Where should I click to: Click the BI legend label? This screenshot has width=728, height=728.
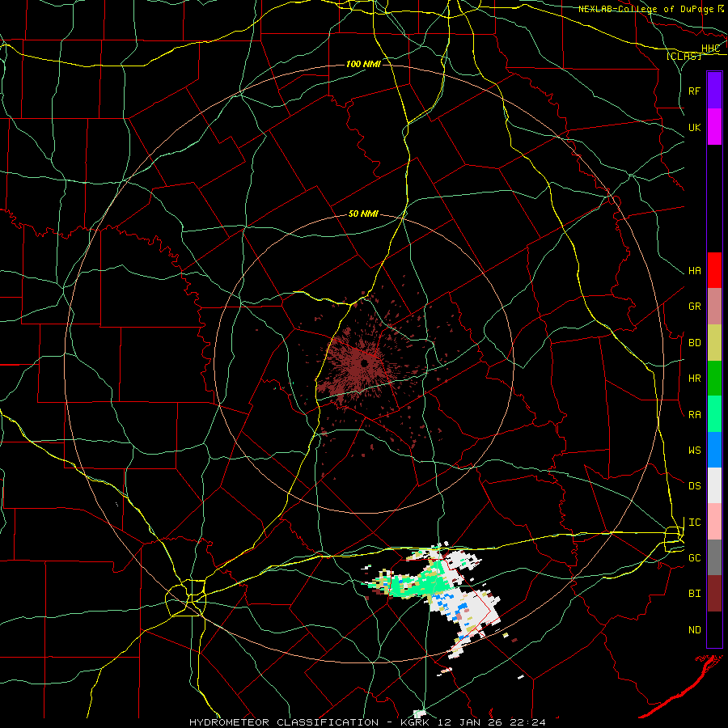694,594
